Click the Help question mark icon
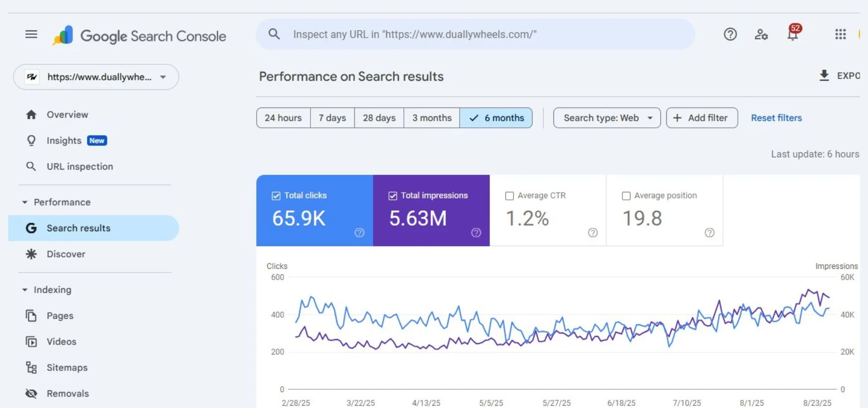Image resolution: width=868 pixels, height=408 pixels. 730,34
